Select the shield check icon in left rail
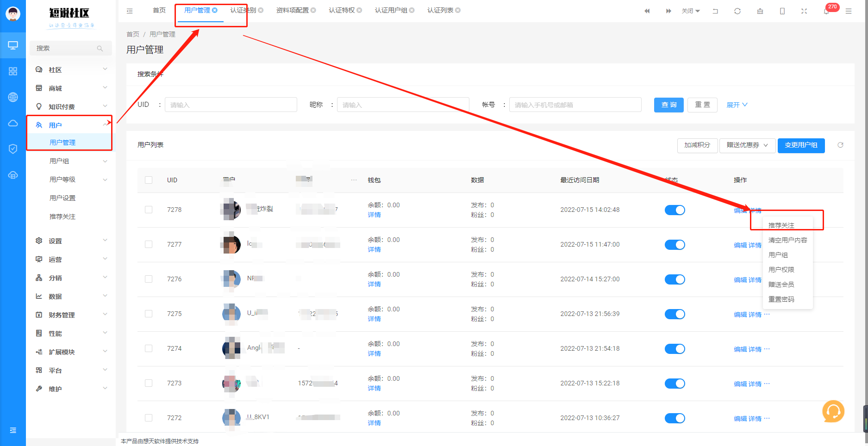 pyautogui.click(x=13, y=149)
